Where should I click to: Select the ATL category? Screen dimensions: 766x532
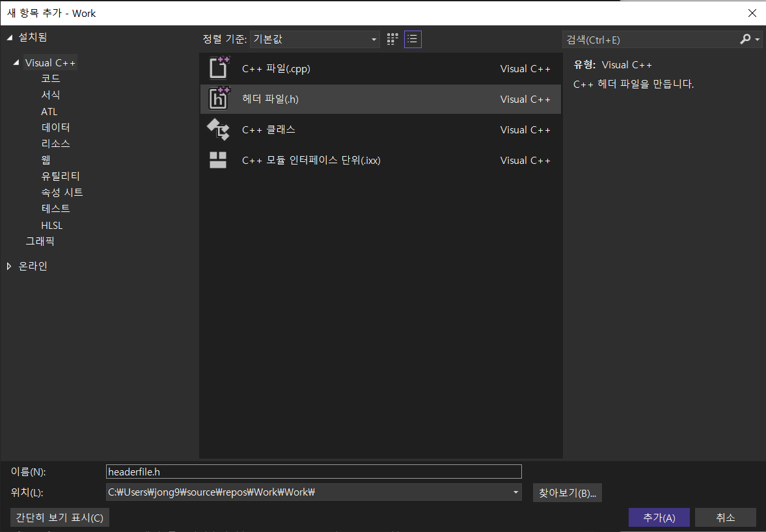(x=49, y=111)
